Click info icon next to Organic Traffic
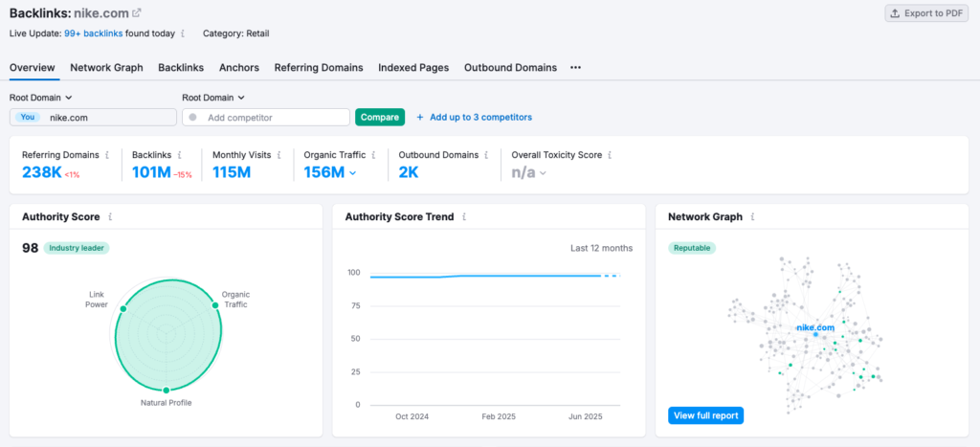 (373, 154)
